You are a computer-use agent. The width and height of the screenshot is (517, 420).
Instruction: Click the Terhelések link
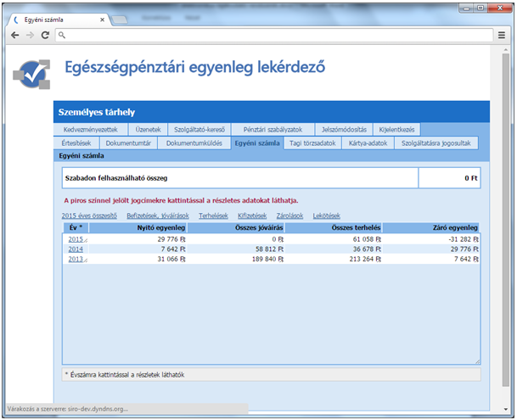(213, 216)
